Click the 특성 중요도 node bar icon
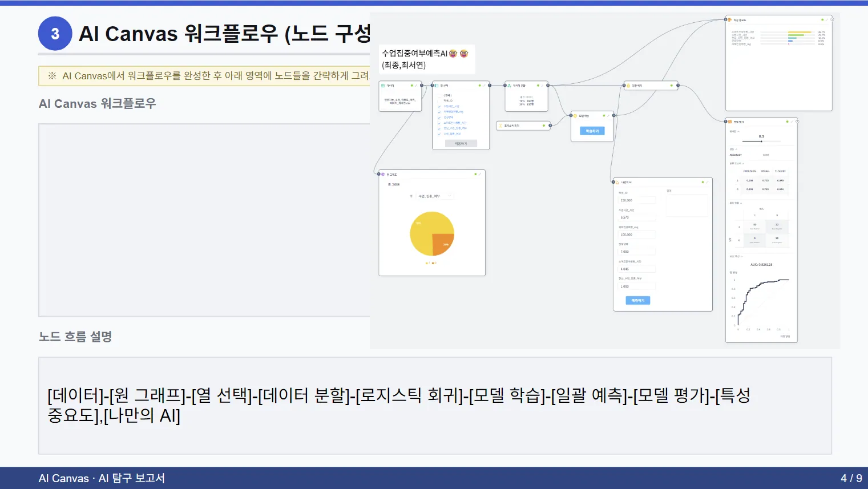Screen dimensions: 868x489 coord(730,20)
